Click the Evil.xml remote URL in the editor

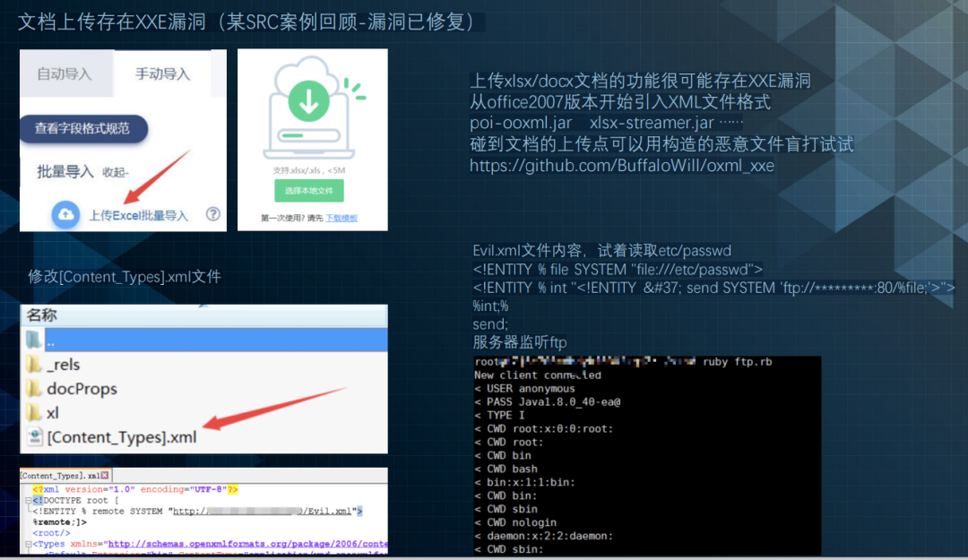pyautogui.click(x=264, y=512)
